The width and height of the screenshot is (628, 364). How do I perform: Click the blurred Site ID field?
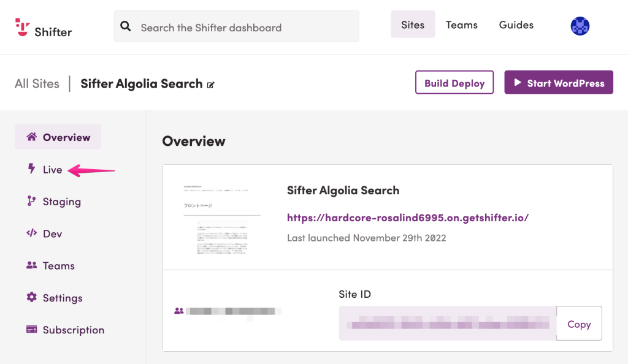tap(448, 323)
